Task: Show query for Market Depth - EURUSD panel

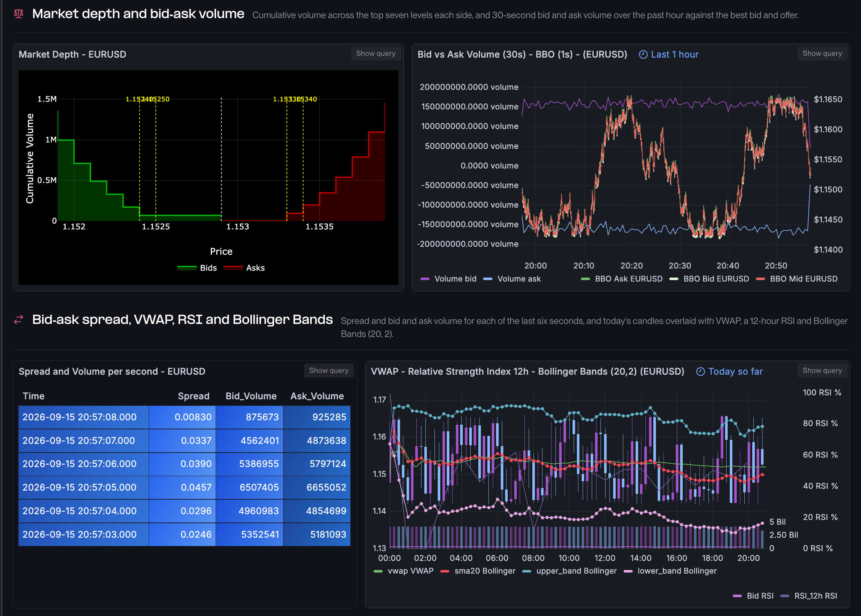Action: tap(375, 54)
